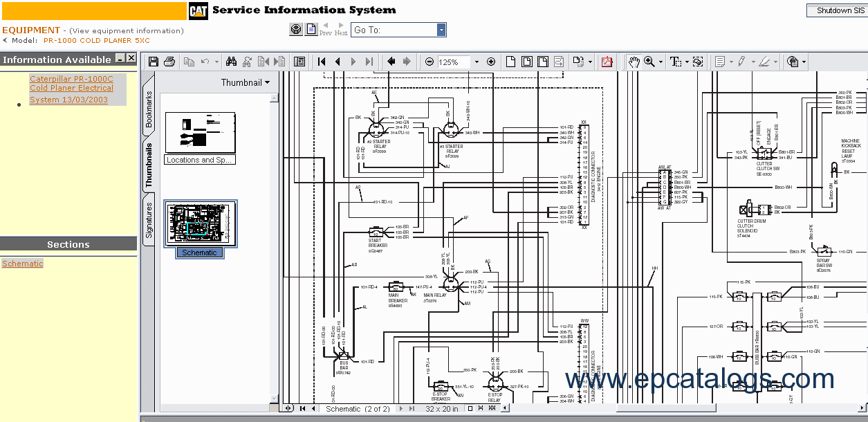Select the Hand pan tool

(x=634, y=62)
